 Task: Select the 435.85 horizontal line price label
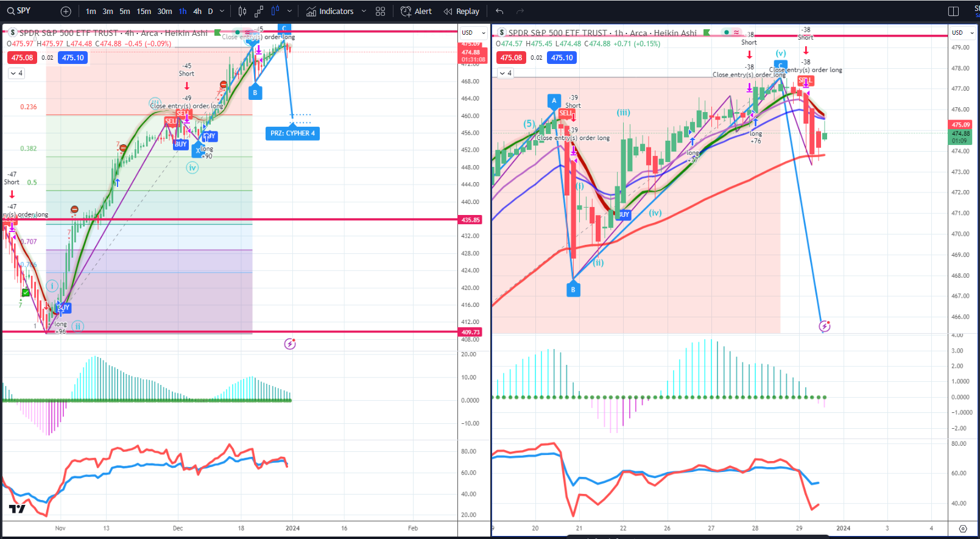click(x=471, y=220)
